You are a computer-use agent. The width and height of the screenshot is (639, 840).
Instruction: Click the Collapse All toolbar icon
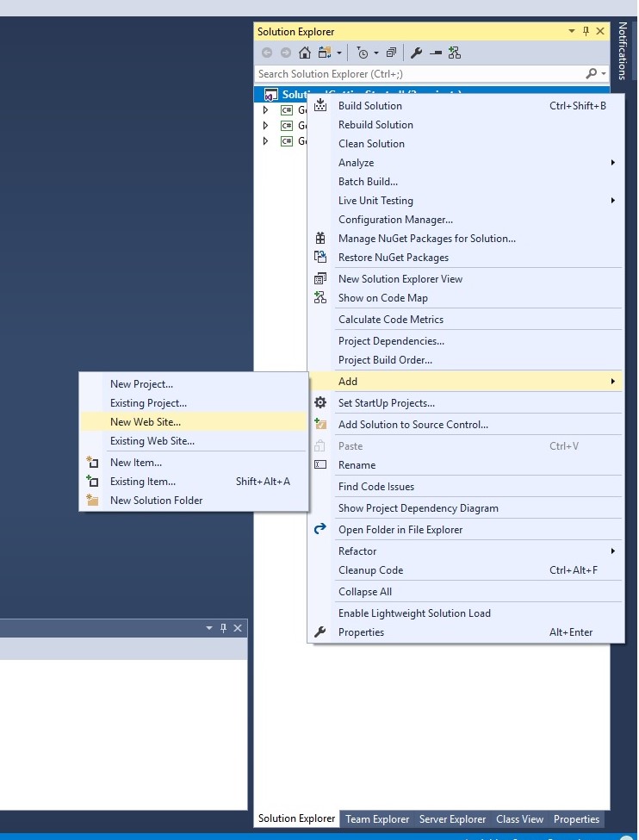(391, 53)
